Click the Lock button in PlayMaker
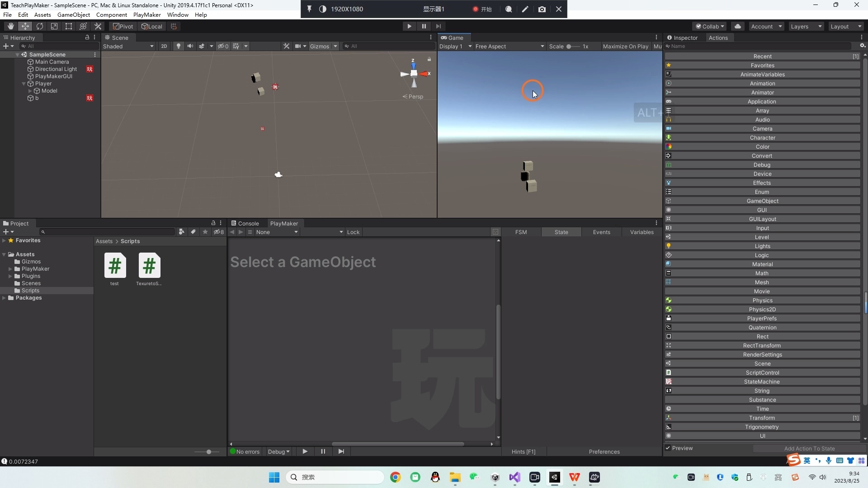This screenshot has width=868, height=488. point(353,232)
